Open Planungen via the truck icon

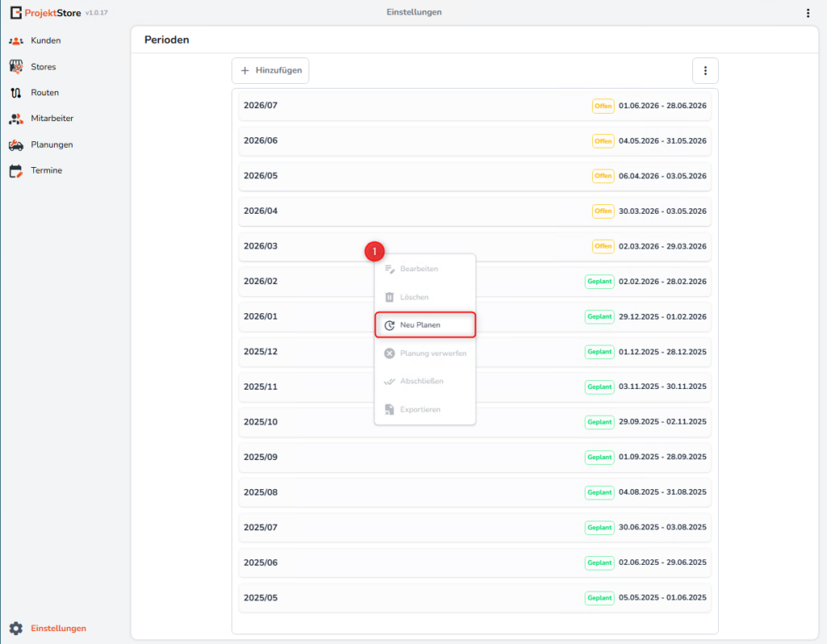(15, 145)
